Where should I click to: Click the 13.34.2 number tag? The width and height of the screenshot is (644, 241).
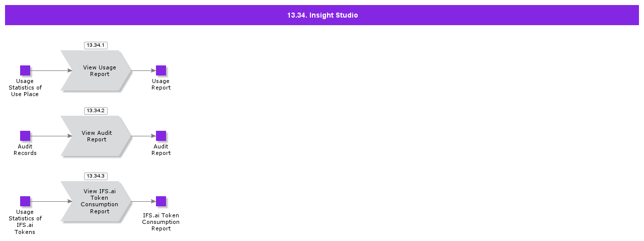coord(96,111)
